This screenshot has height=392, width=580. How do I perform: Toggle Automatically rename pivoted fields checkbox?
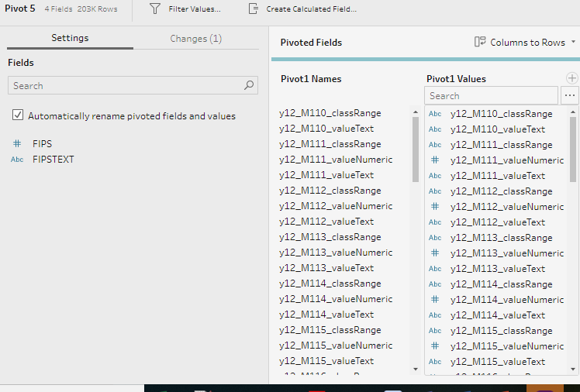coord(17,115)
